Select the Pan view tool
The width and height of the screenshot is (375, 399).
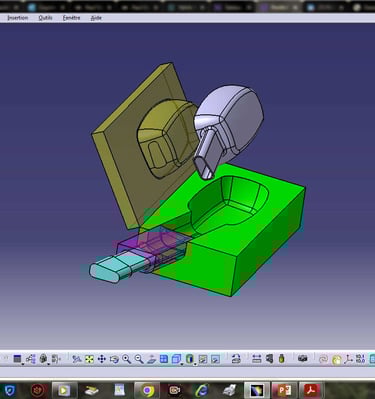[x=102, y=359]
